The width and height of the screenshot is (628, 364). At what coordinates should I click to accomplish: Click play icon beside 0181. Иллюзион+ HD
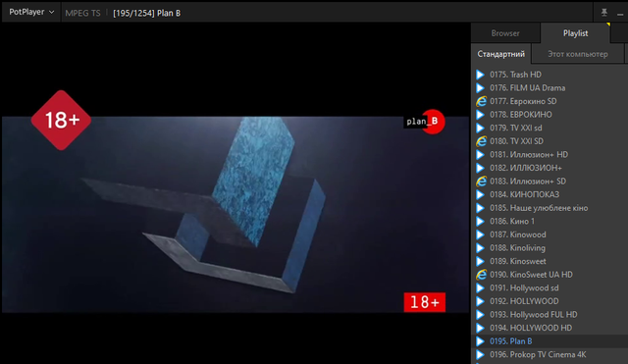[x=480, y=155]
